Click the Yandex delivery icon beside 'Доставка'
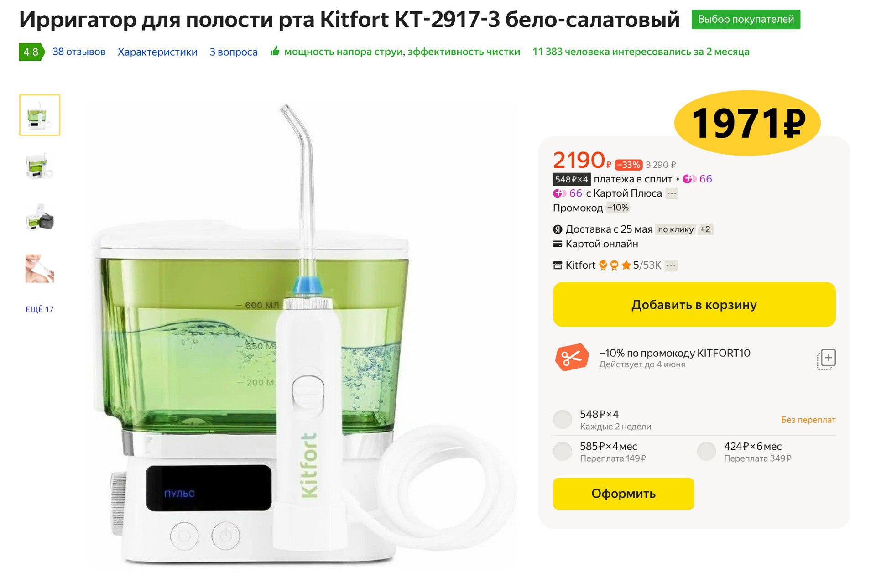 pyautogui.click(x=557, y=229)
